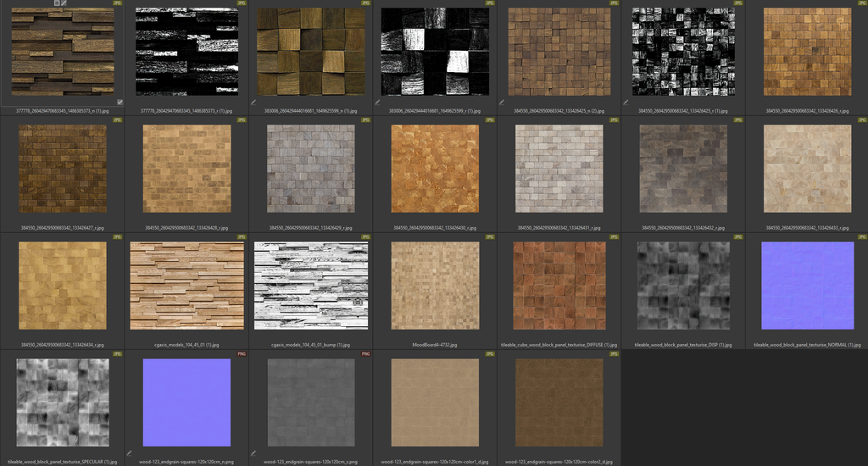Click the PNG badge on the wood-123 _n.png tile
Viewport: 868px width, 466px height.
242,353
